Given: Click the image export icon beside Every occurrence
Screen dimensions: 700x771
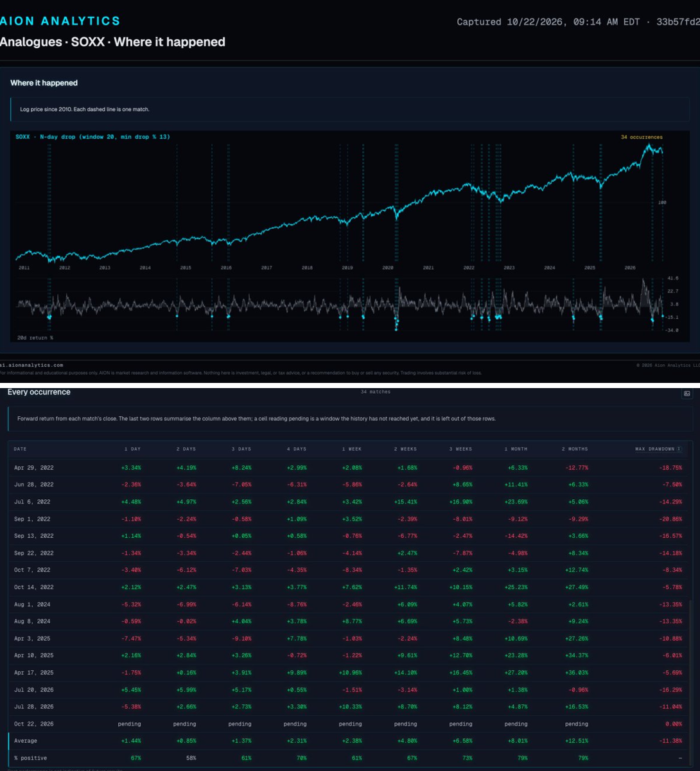Looking at the screenshot, I should click(687, 394).
